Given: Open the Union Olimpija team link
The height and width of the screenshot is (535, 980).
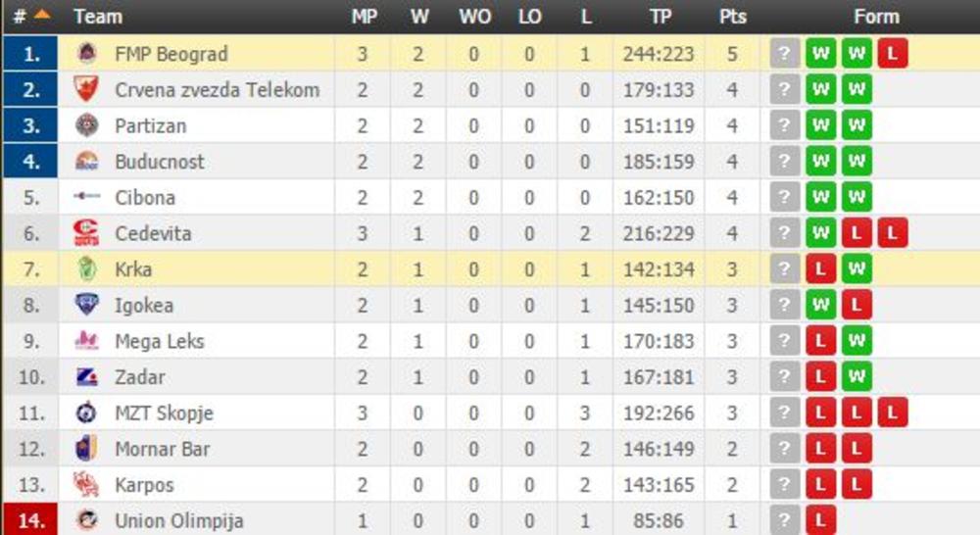Looking at the screenshot, I should pos(178,520).
